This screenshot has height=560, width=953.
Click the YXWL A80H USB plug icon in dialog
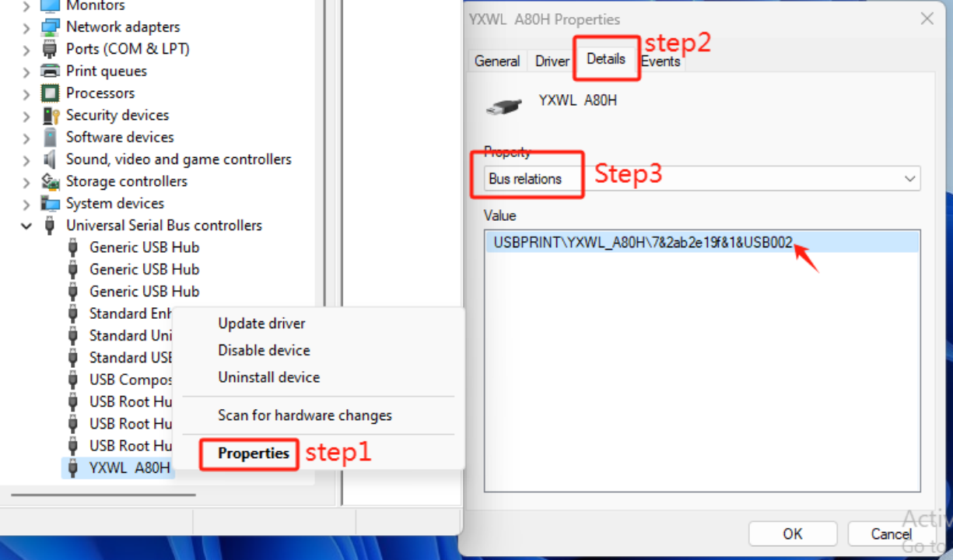(x=504, y=107)
